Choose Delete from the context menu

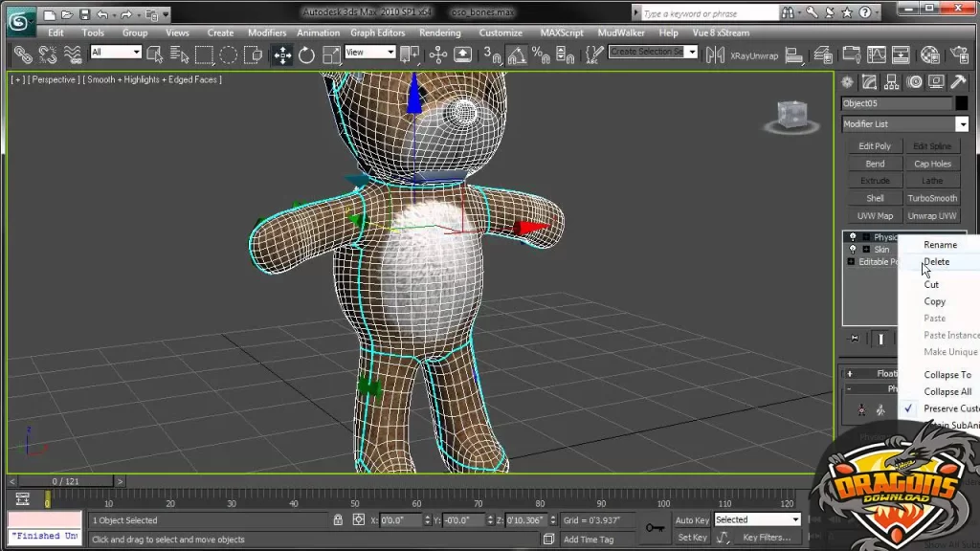click(936, 262)
